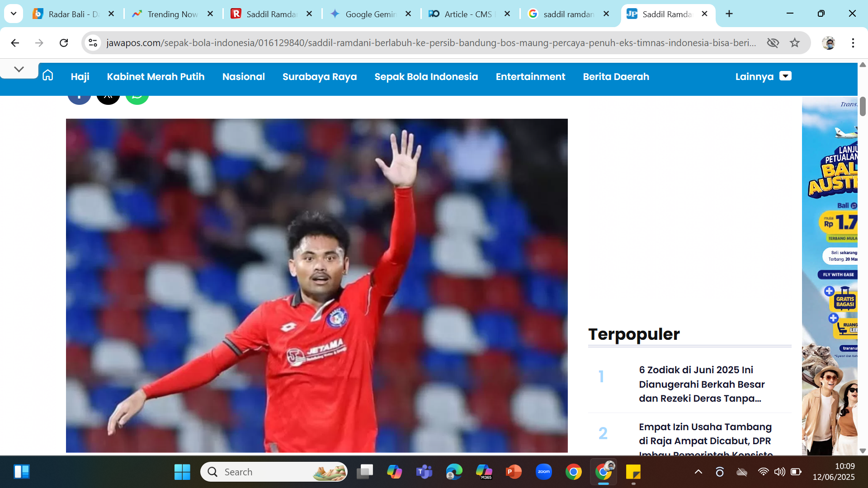Click the jawapos.com URL address bar
The image size is (868, 488).
431,43
